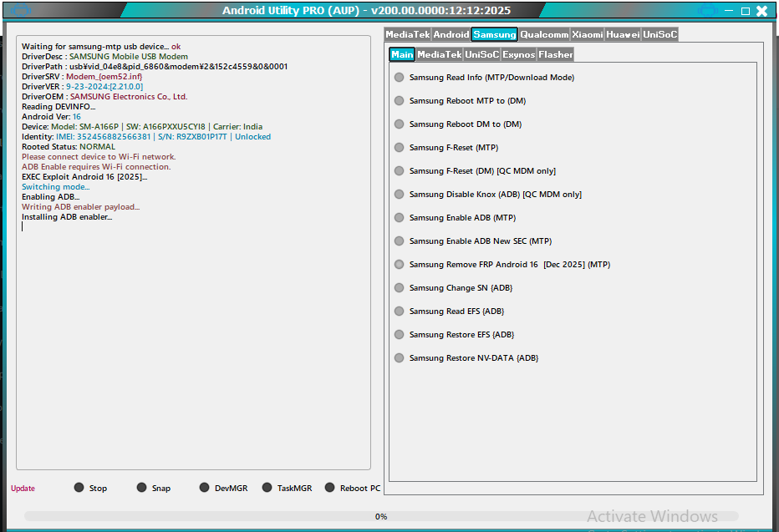The width and height of the screenshot is (779, 532).
Task: Switch to the Flasher sub-tab
Action: [555, 54]
